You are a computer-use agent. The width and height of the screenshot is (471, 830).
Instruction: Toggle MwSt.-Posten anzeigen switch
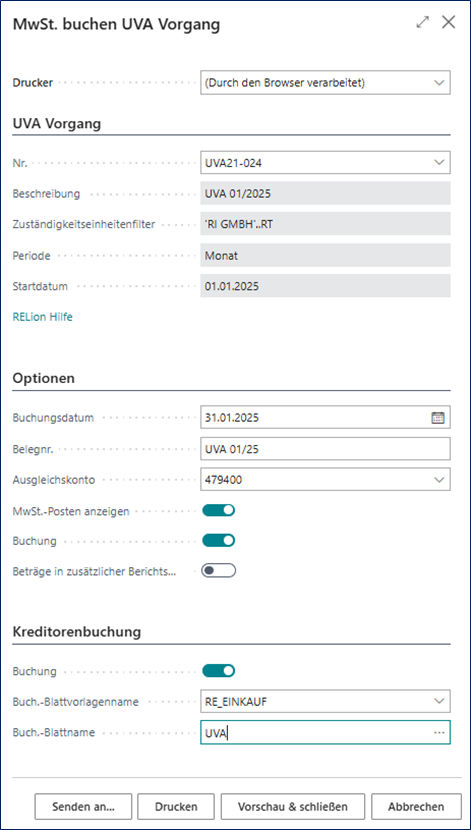tap(219, 510)
